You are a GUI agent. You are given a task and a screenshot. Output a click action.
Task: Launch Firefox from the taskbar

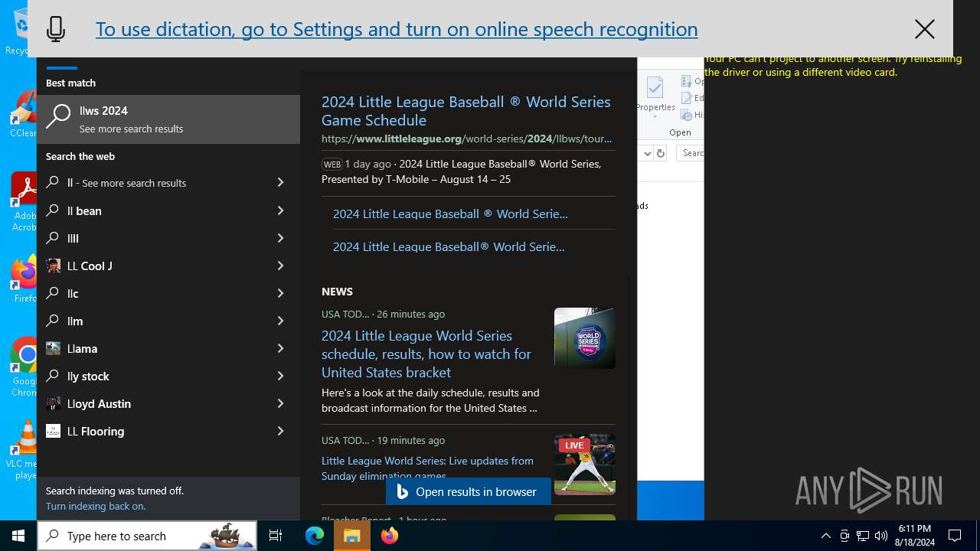click(x=390, y=536)
